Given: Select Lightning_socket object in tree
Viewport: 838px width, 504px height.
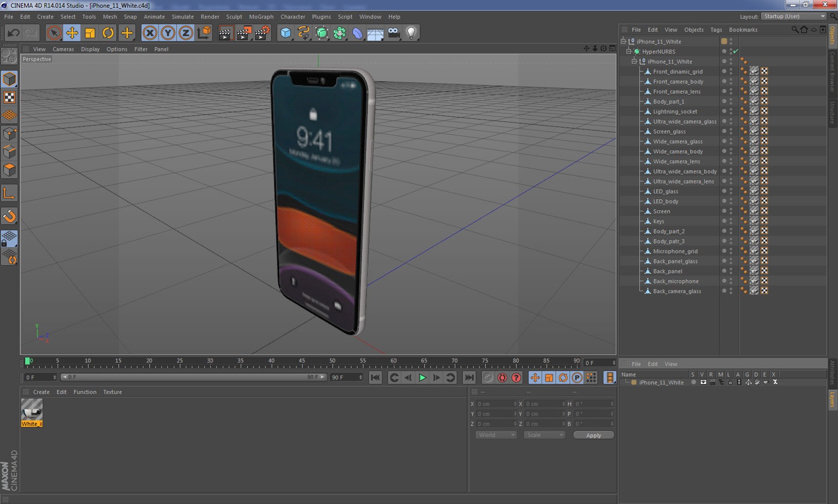Looking at the screenshot, I should (x=675, y=112).
